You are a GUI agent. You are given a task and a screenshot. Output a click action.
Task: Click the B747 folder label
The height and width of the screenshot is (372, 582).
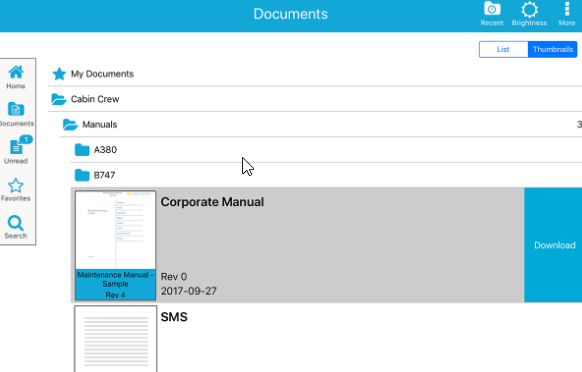[x=104, y=175]
